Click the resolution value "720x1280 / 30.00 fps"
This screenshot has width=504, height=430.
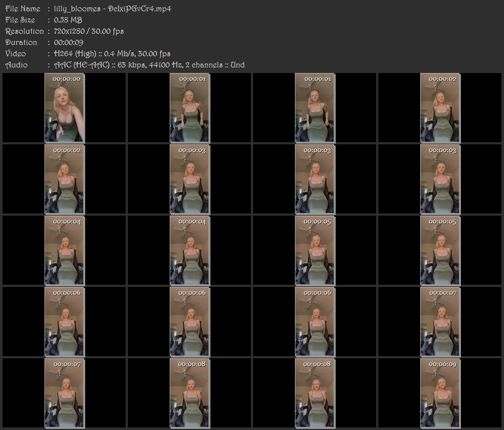89,31
